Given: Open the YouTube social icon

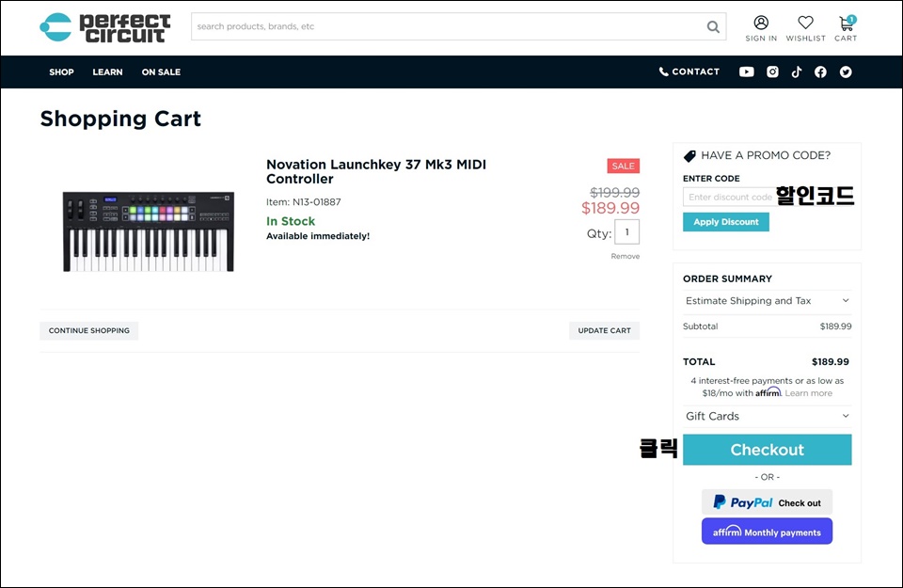Looking at the screenshot, I should [x=746, y=72].
